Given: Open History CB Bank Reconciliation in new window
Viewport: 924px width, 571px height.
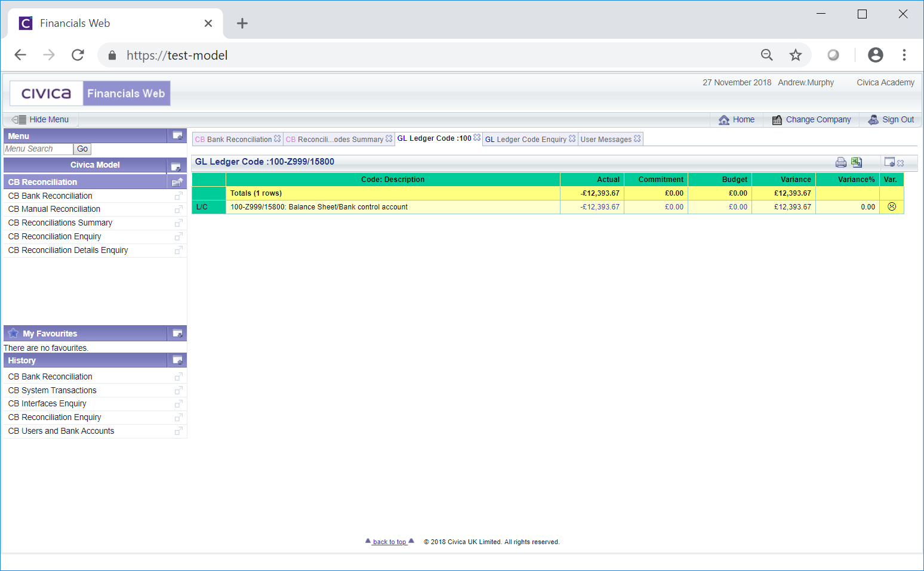Looking at the screenshot, I should click(x=178, y=376).
